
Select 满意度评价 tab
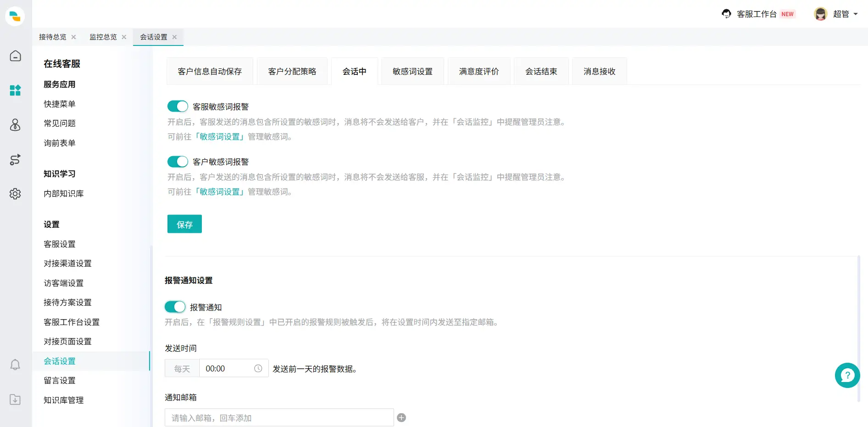[x=479, y=71]
